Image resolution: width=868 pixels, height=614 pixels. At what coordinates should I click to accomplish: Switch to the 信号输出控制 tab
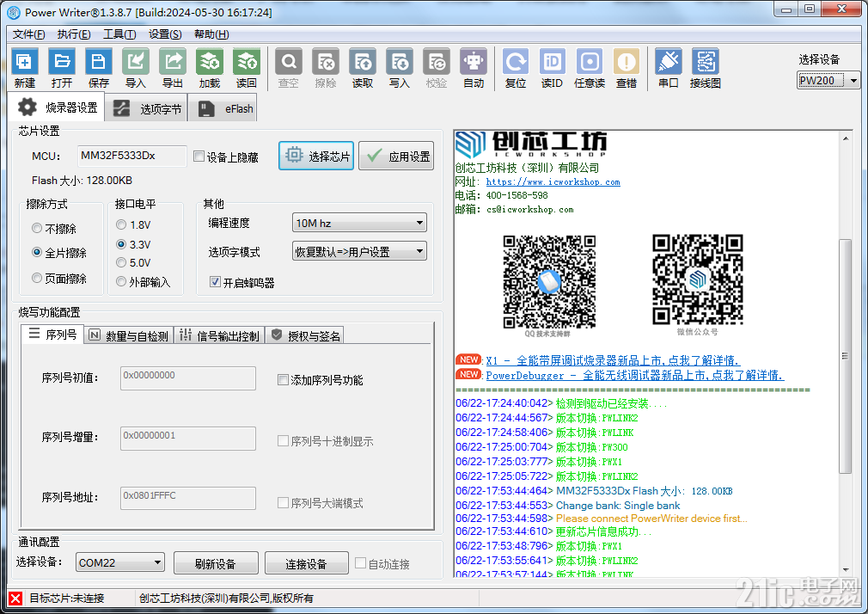[220, 336]
